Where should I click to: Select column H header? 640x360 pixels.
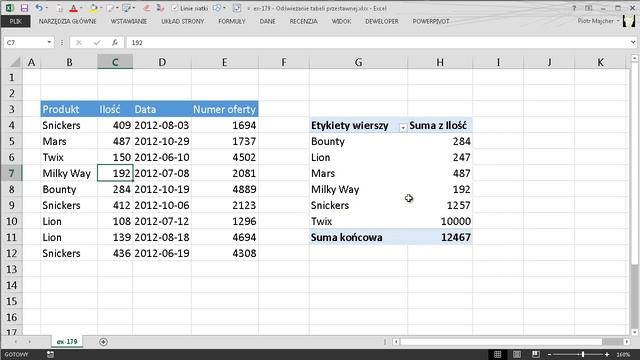(440, 62)
